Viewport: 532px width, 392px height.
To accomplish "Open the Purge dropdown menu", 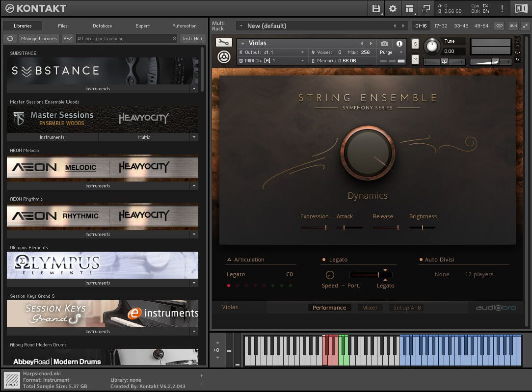I will tap(401, 52).
